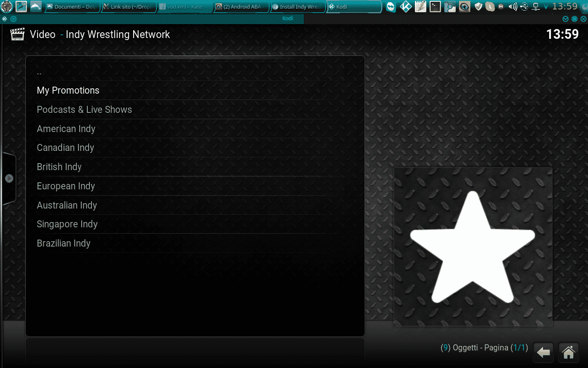Switch to Documenti - Dolphin taskbar window
Image resolution: width=588 pixels, height=368 pixels.
pos(72,7)
